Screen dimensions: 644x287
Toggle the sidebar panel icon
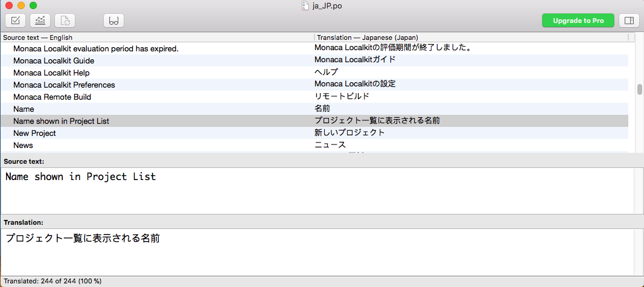click(x=629, y=20)
